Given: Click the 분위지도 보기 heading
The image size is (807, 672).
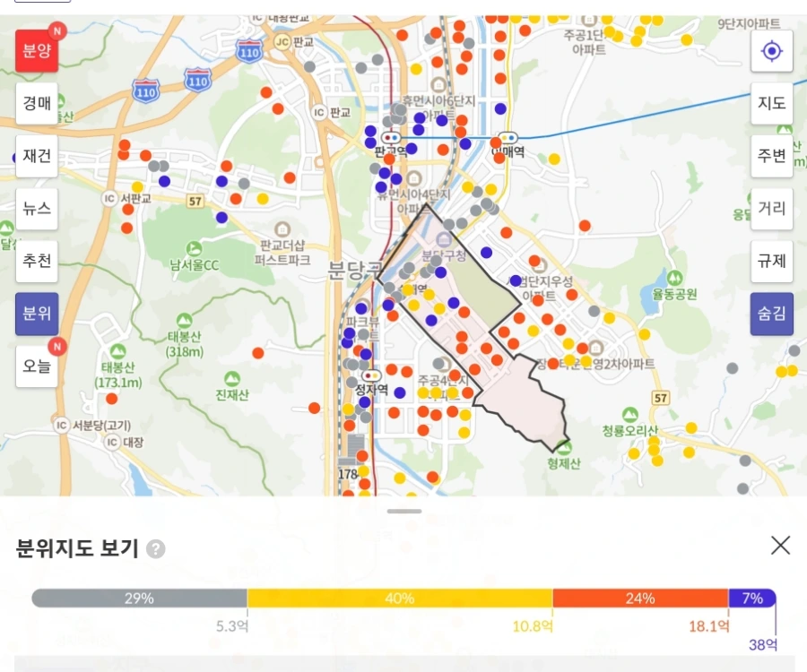Looking at the screenshot, I should pos(77,548).
